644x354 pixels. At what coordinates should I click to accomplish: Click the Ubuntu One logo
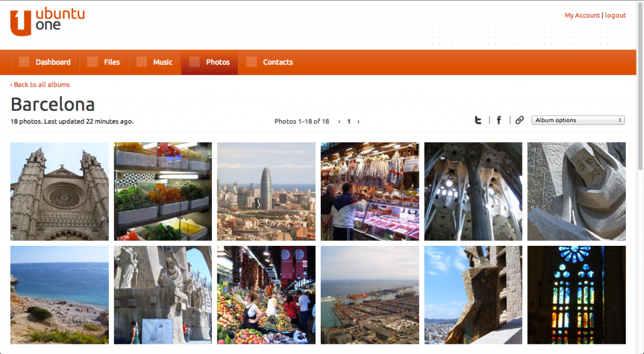[47, 21]
